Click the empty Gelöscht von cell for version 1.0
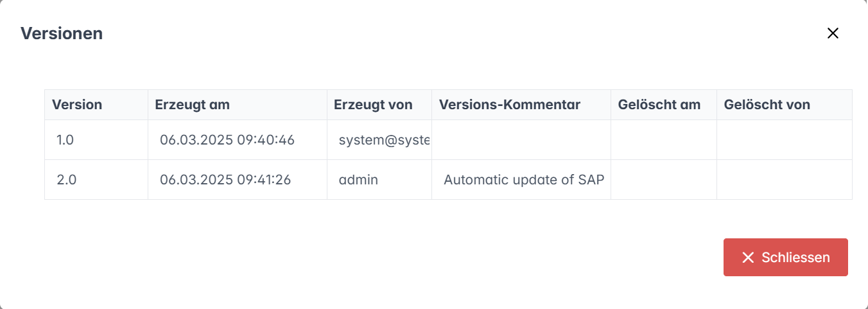Screen dimensions: 868x309 coord(784,140)
